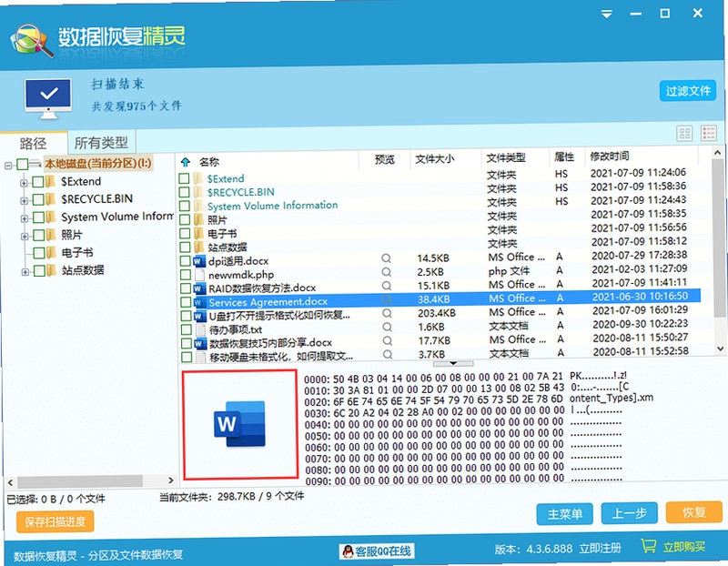Preview 数据恢复技巧内部分享.docx with its magnifier icon
The width and height of the screenshot is (728, 566).
pos(388,341)
